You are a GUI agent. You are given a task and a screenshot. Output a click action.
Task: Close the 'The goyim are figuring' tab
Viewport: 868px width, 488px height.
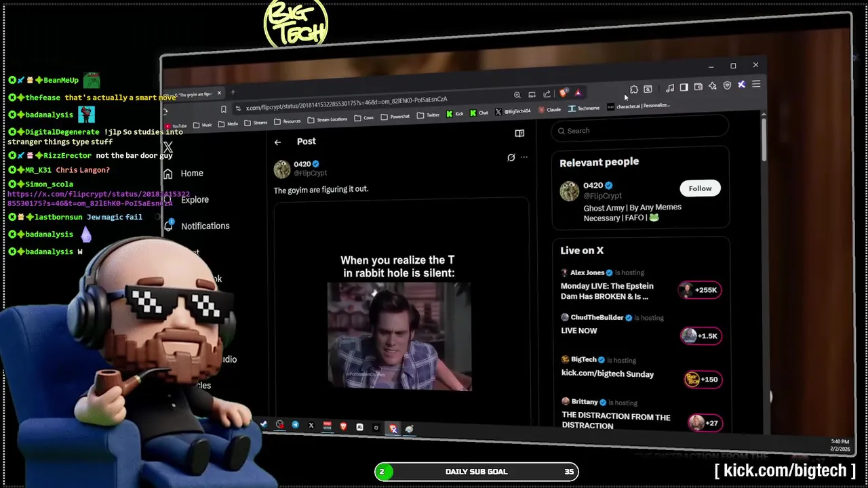pos(219,93)
